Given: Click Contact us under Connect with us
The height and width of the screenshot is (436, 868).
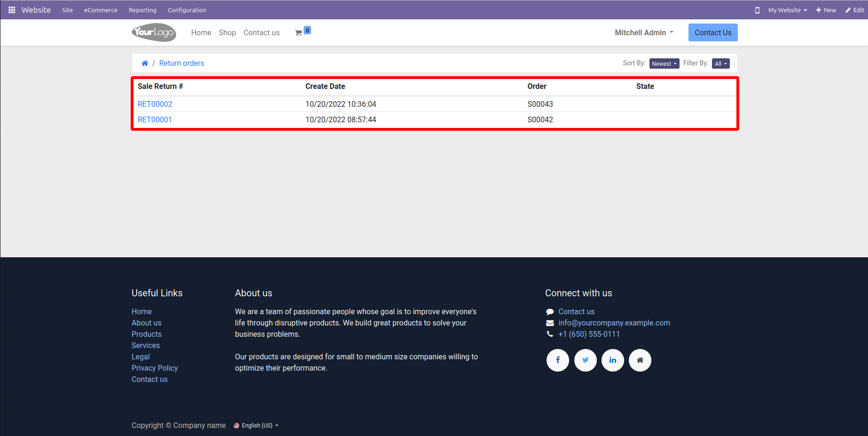Looking at the screenshot, I should click(576, 311).
